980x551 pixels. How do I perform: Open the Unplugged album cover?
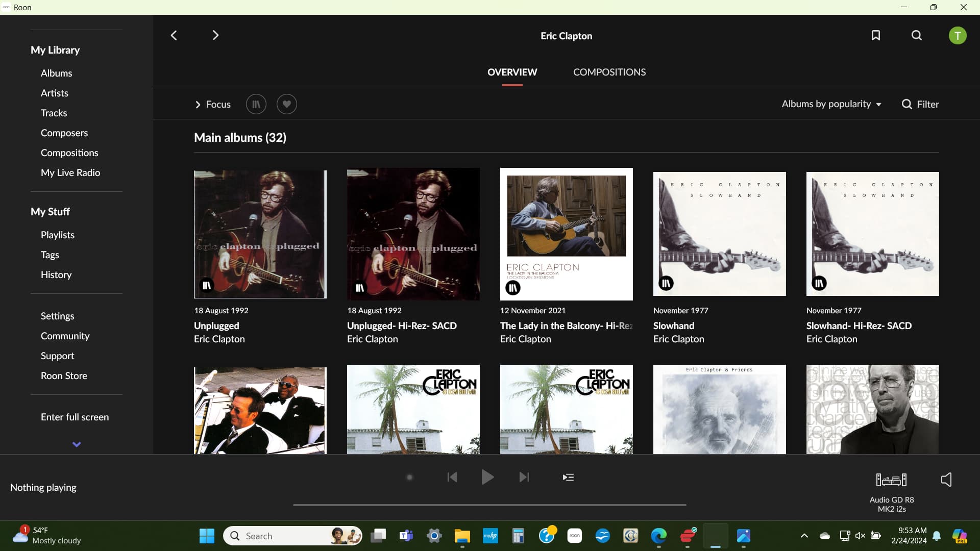click(x=260, y=234)
